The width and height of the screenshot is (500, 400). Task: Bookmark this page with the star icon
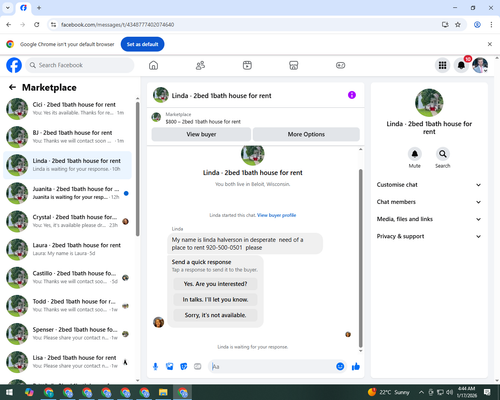[458, 25]
